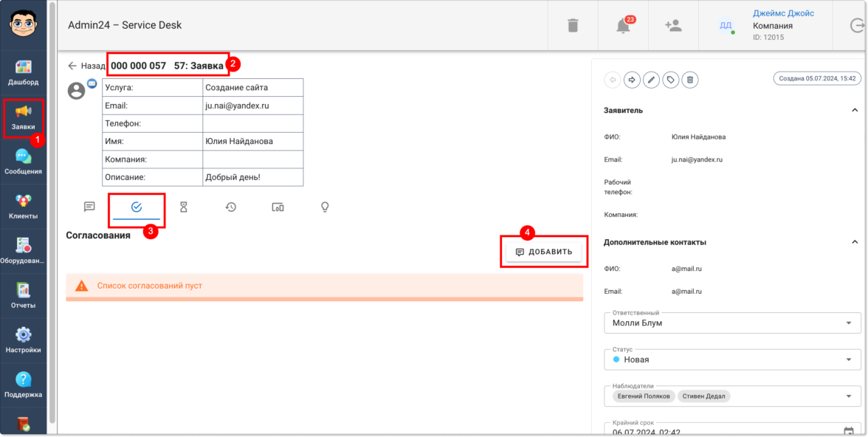Open the Оборудование sidebar section

point(24,252)
